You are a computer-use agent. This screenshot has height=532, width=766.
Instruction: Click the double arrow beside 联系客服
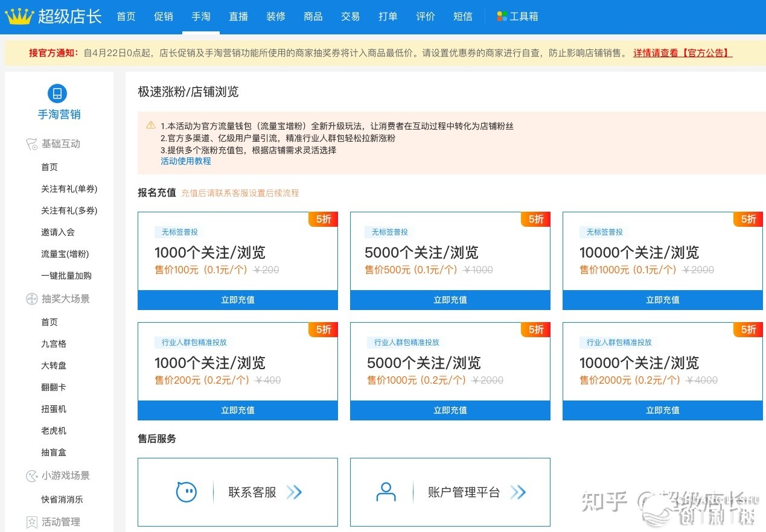[294, 492]
